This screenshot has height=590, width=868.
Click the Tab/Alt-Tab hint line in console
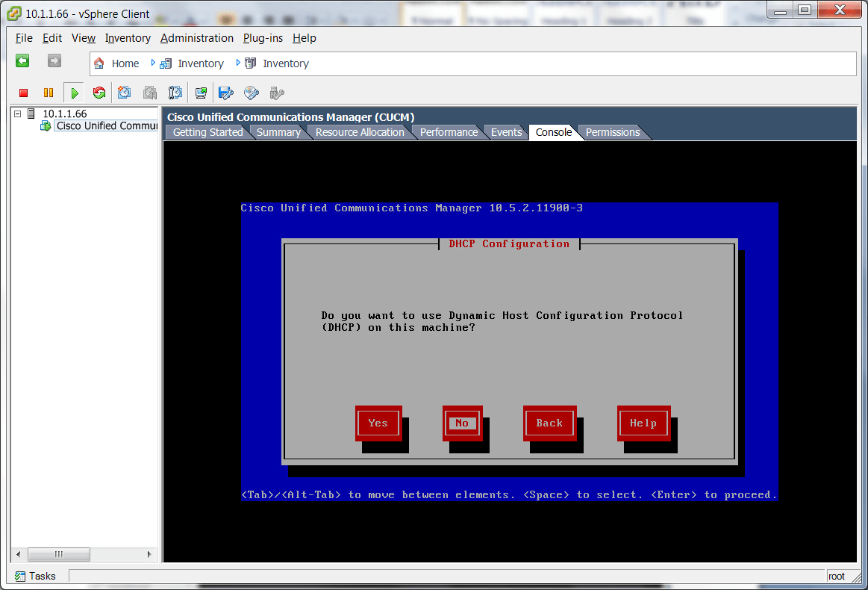509,494
